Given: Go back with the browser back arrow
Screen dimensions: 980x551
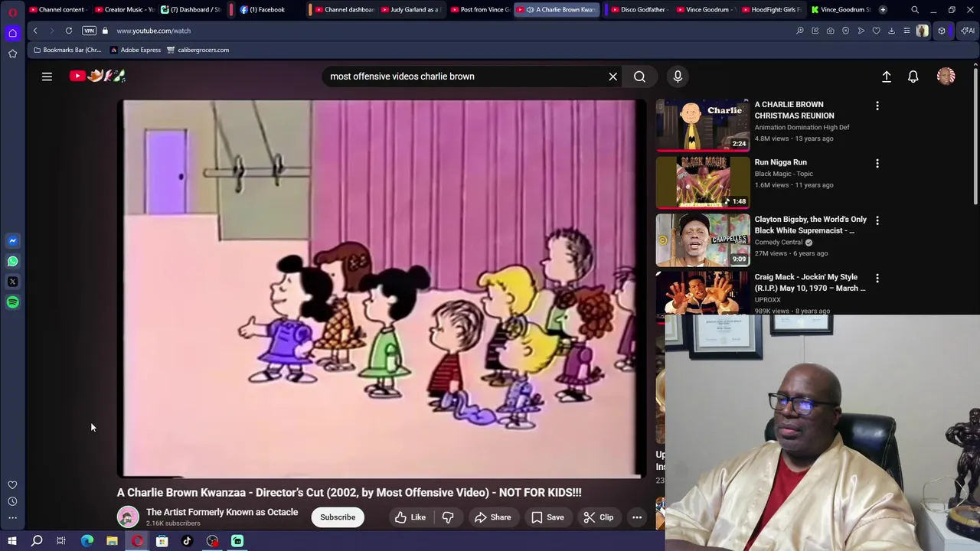Looking at the screenshot, I should point(35,31).
